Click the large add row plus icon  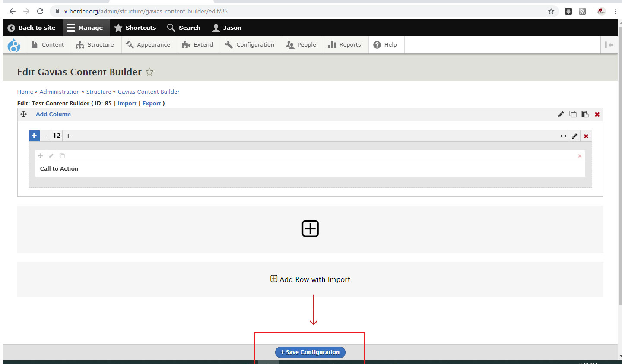click(310, 228)
